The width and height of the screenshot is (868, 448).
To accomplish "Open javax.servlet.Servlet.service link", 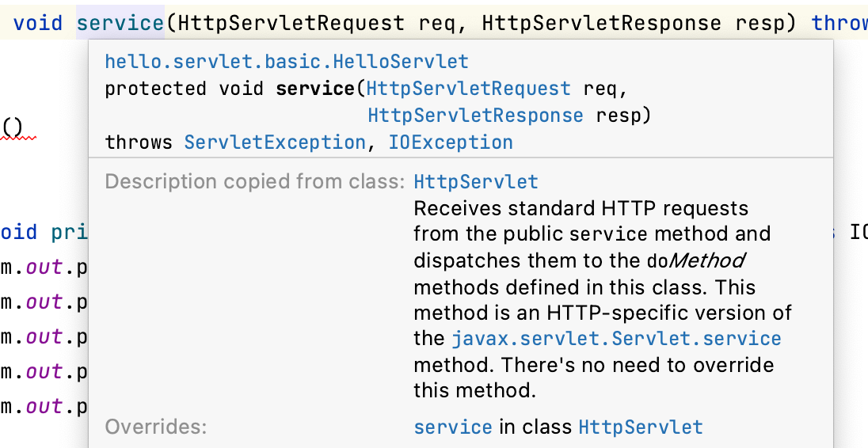I will [617, 339].
